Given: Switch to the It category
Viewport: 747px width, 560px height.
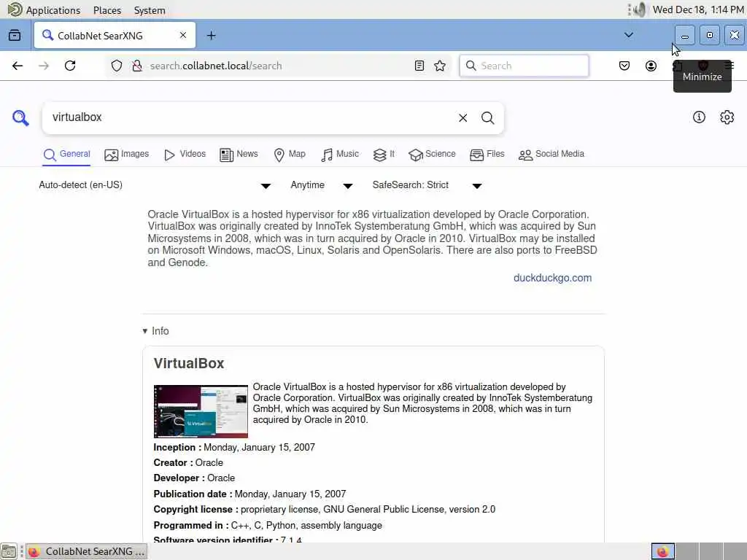Looking at the screenshot, I should (384, 155).
